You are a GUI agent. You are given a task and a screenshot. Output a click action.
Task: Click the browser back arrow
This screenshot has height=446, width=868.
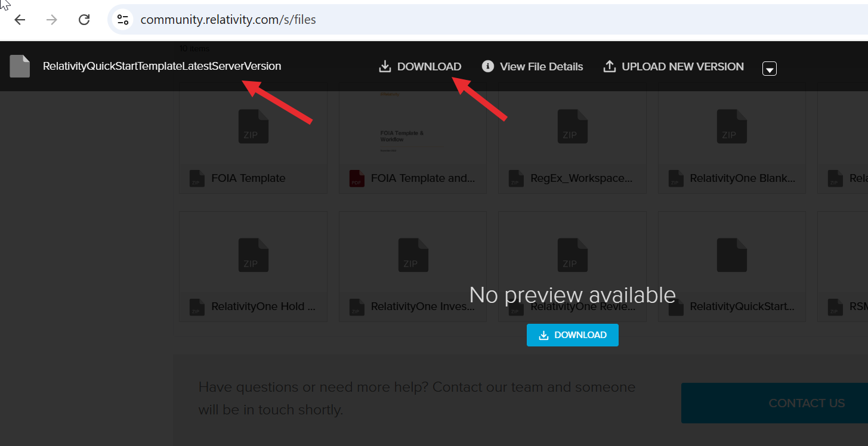pyautogui.click(x=20, y=20)
